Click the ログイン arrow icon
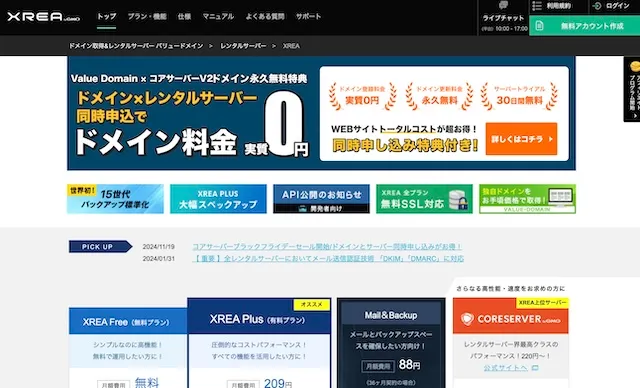Image resolution: width=640 pixels, height=388 pixels. pos(597,6)
